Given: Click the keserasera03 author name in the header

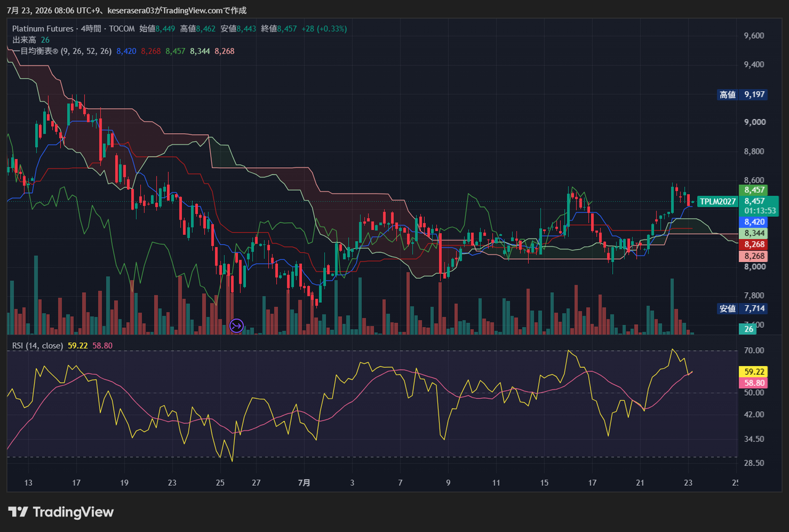Looking at the screenshot, I should (x=131, y=10).
